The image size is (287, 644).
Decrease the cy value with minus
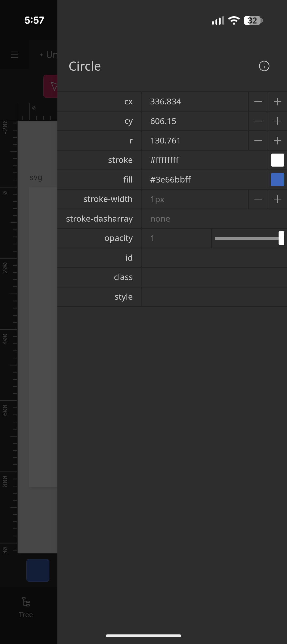click(x=258, y=121)
